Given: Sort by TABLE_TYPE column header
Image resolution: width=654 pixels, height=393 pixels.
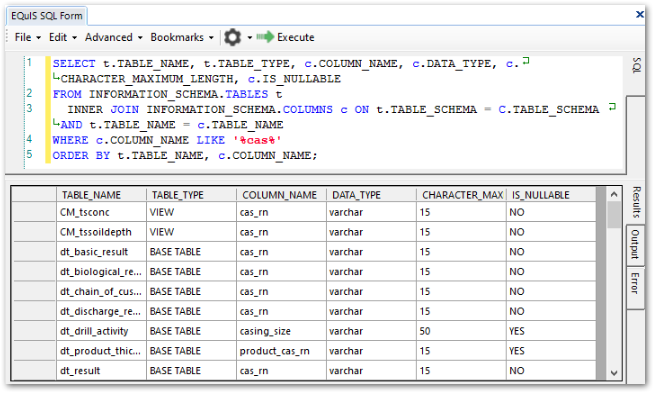Looking at the screenshot, I should [x=191, y=195].
